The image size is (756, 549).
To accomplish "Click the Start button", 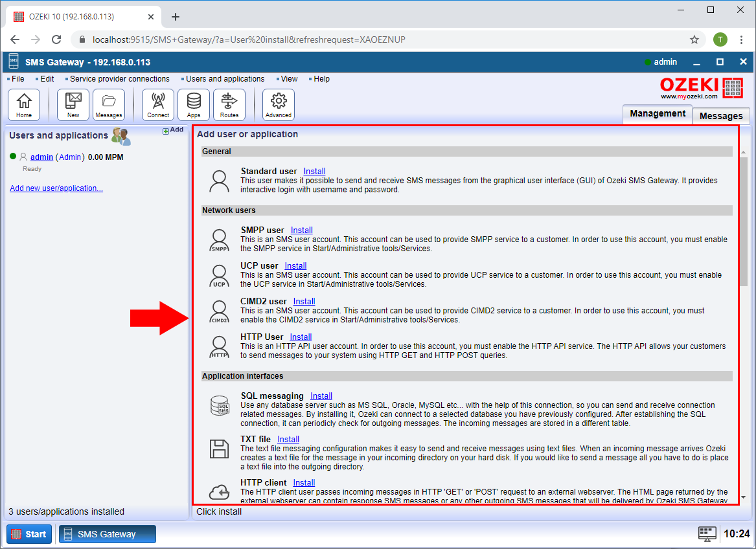I will pos(29,534).
